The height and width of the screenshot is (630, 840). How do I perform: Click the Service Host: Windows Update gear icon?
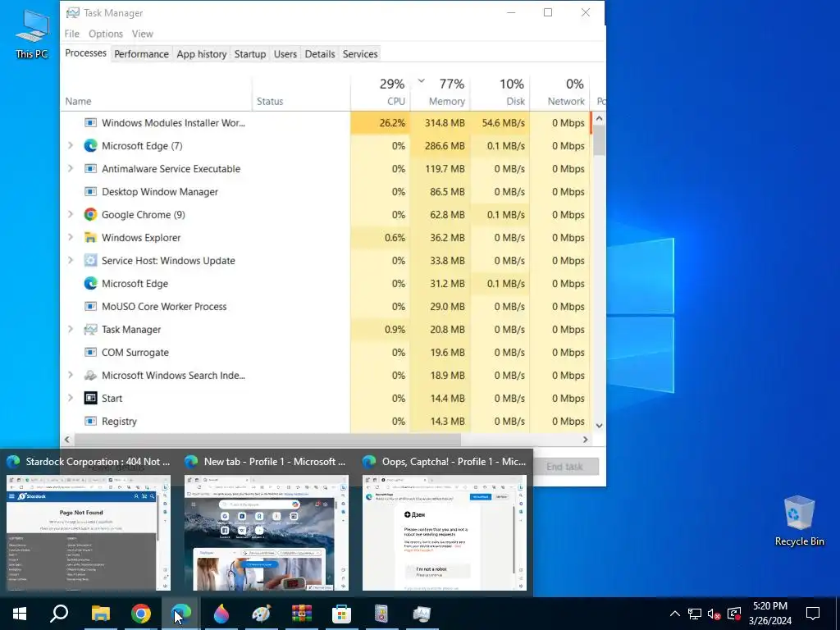90,260
